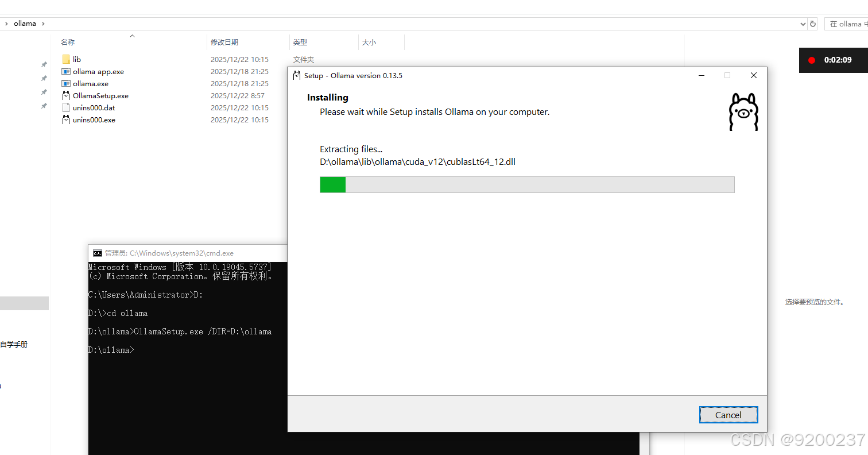
Task: Click the cmd window title bar text
Action: click(x=169, y=253)
